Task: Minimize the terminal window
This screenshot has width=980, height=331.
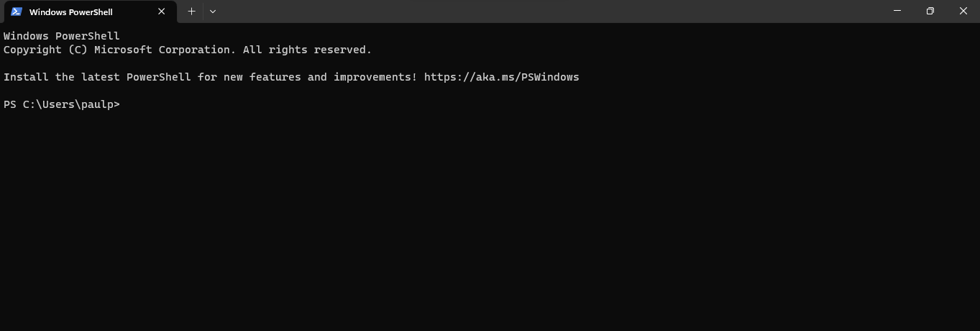Action: pos(897,11)
